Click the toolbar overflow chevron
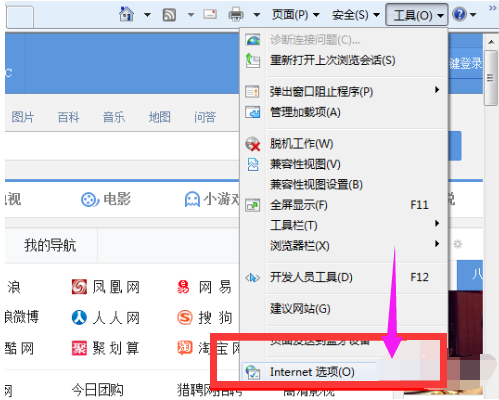The height and width of the screenshot is (400, 499). [x=492, y=8]
